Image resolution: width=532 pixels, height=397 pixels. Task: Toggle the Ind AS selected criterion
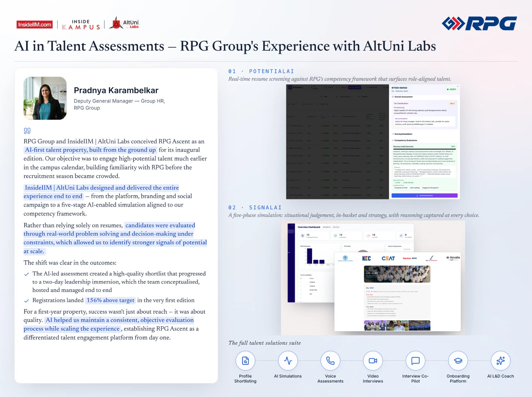click(397, 182)
